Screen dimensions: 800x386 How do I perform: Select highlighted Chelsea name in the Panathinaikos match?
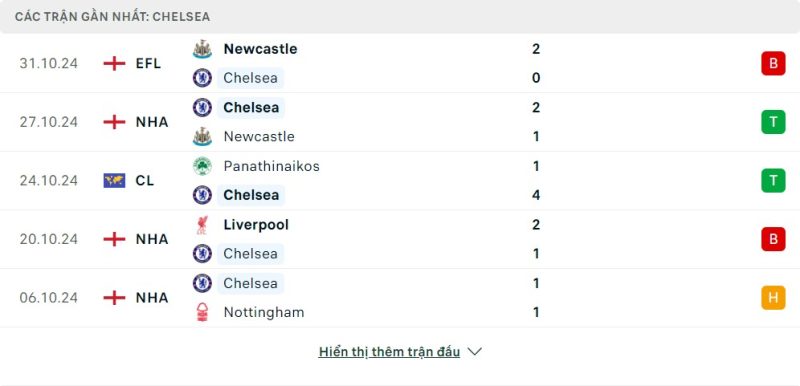point(251,195)
